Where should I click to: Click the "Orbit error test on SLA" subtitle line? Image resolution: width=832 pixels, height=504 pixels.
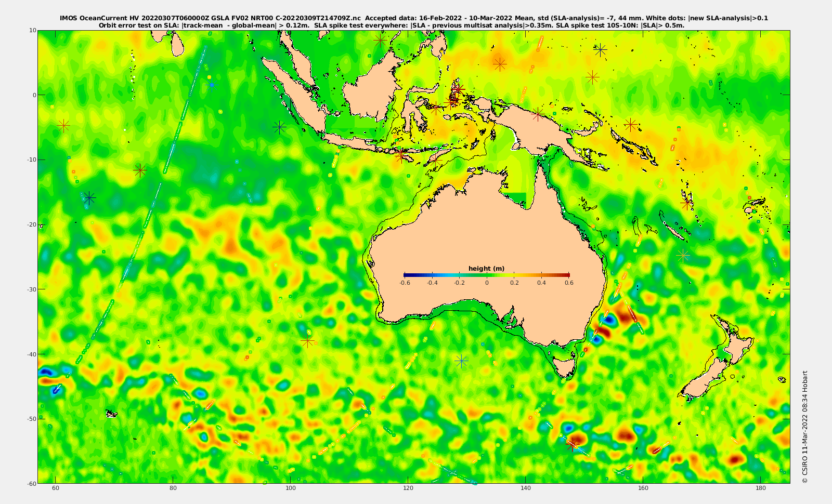click(x=392, y=25)
